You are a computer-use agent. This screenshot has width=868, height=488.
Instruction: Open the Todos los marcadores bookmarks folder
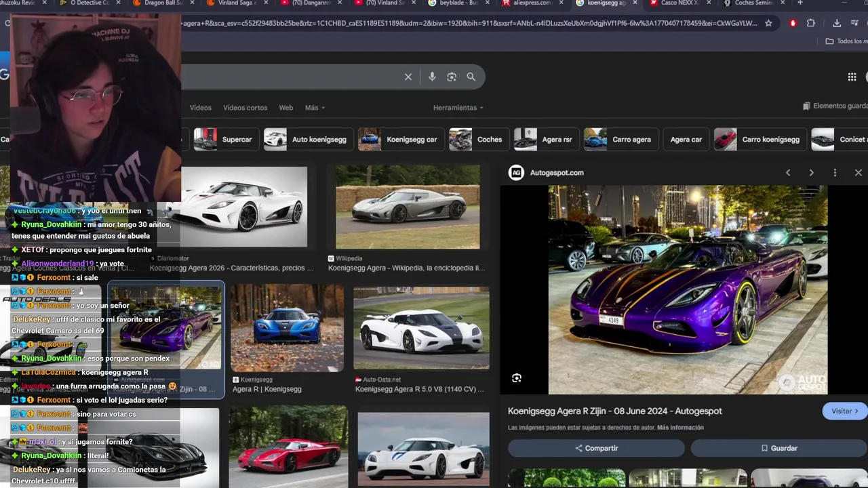tap(846, 41)
